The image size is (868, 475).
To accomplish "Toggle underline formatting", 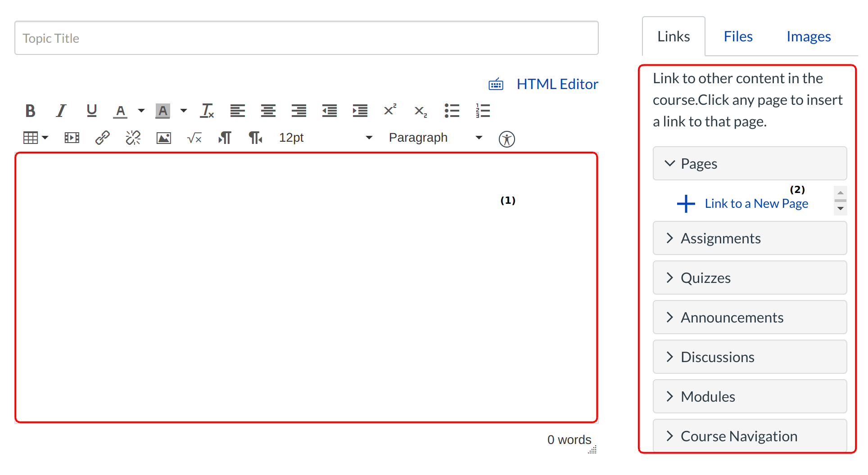I will [x=91, y=111].
